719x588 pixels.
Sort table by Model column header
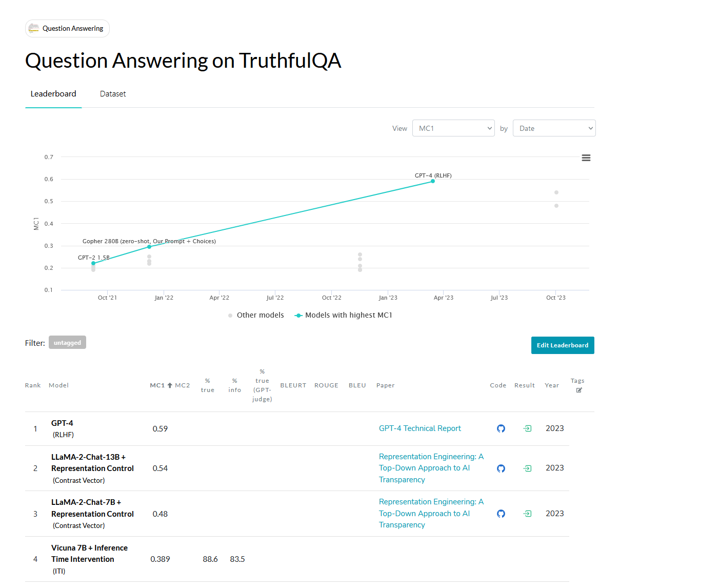tap(58, 385)
